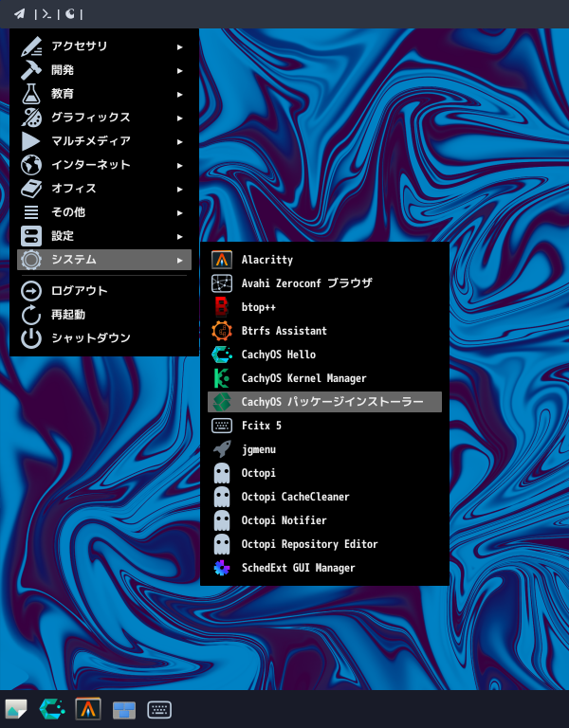
Task: Click the "Avahi Zeroconf ブラウザ" label
Action: [x=306, y=283]
